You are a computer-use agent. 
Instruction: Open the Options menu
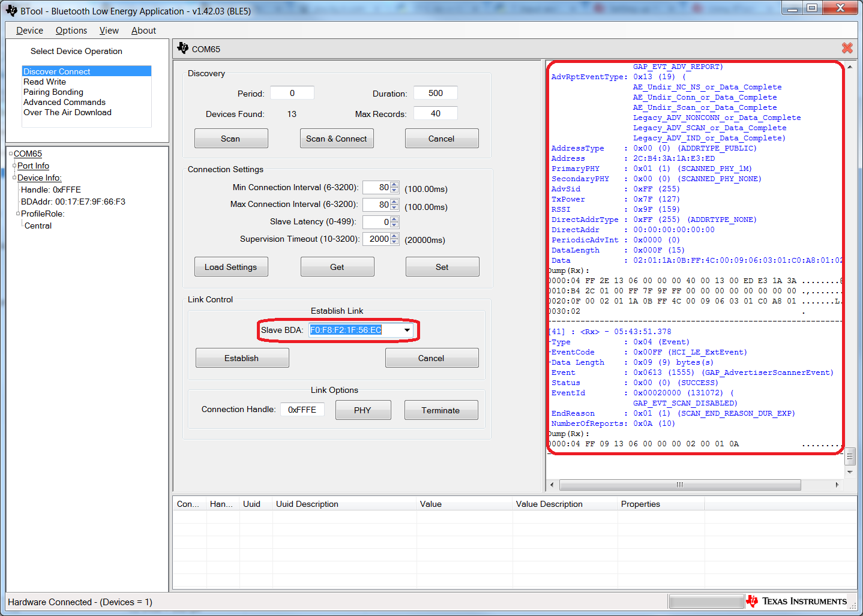pyautogui.click(x=71, y=31)
